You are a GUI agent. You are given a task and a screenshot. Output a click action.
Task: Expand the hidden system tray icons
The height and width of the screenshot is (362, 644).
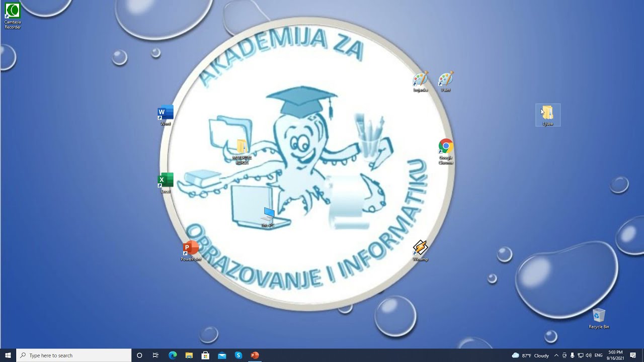556,355
